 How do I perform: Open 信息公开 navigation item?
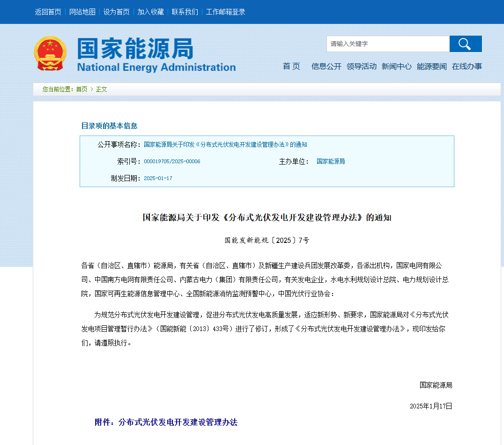point(326,66)
